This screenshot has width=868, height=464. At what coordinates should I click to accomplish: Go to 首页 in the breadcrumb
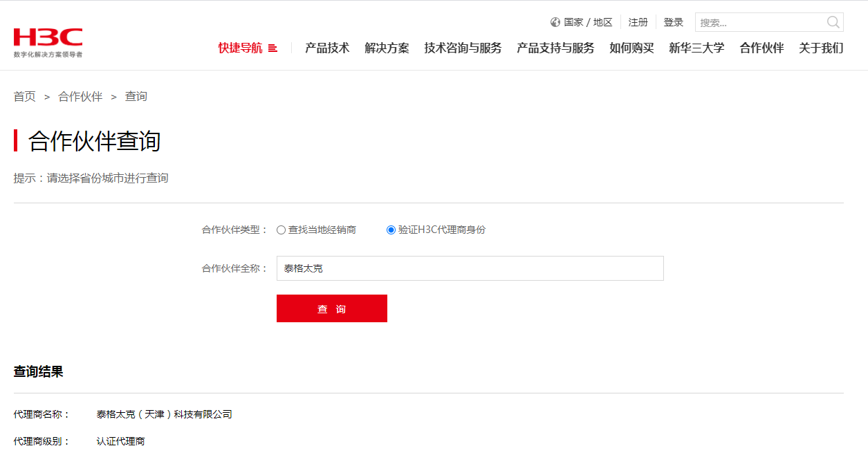25,97
